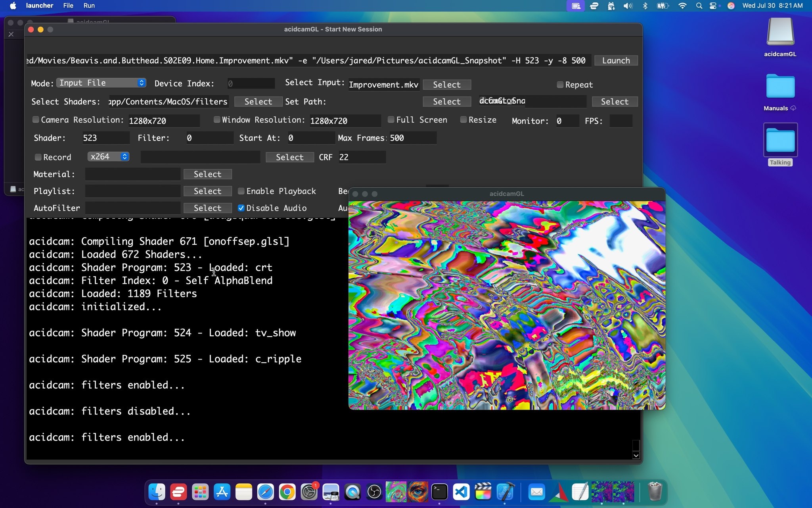Viewport: 812px width, 508px height.
Task: Click the Start At input field
Action: (311, 138)
